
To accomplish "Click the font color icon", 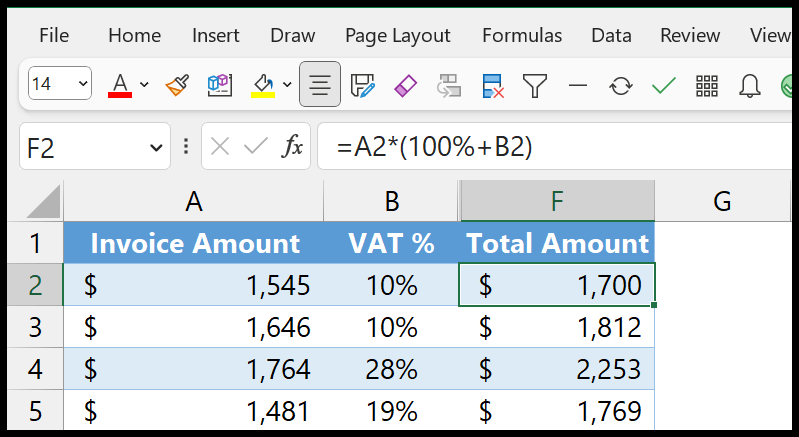I will tap(120, 85).
